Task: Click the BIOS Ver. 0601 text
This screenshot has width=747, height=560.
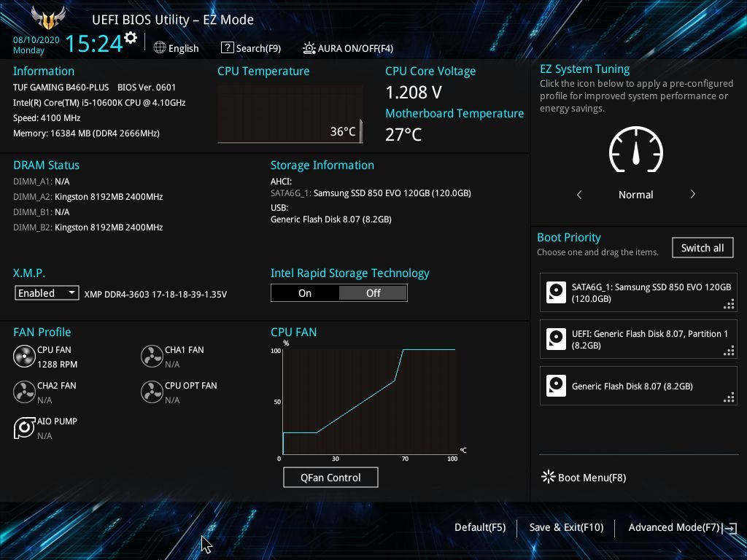Action: tap(147, 87)
